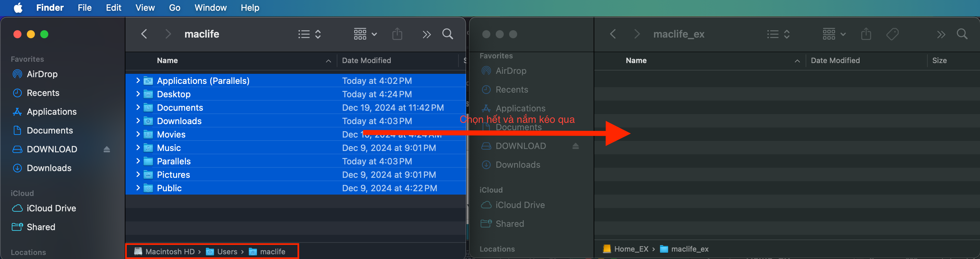The image size is (980, 259).
Task: Open AirDrop in the left sidebar
Action: click(42, 74)
